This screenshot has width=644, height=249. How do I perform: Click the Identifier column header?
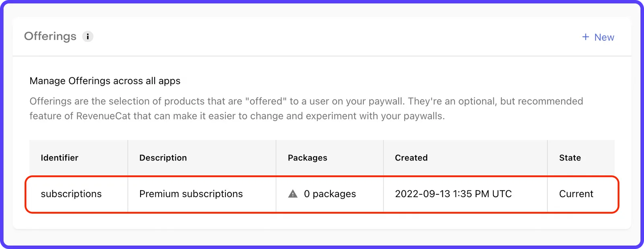coord(60,158)
